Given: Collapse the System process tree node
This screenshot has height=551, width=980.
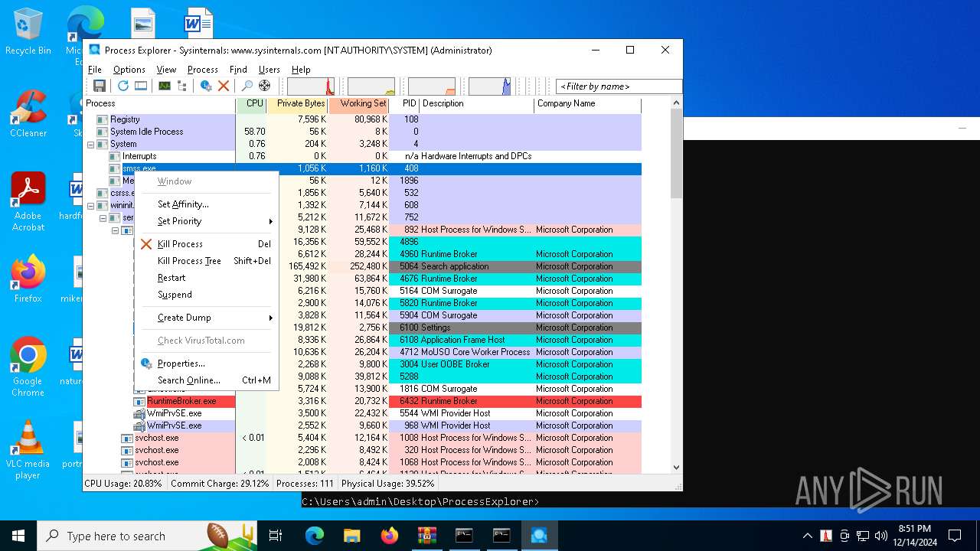Looking at the screenshot, I should tap(91, 144).
